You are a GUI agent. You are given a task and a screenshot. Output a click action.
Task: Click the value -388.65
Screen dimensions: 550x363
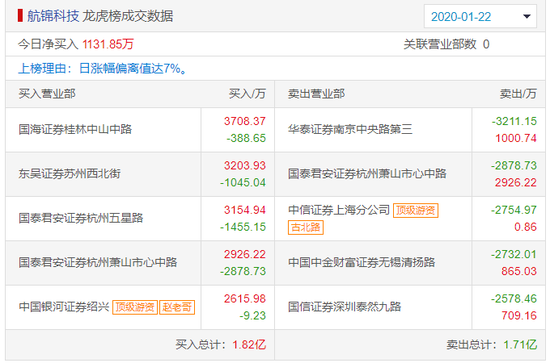[x=246, y=138]
